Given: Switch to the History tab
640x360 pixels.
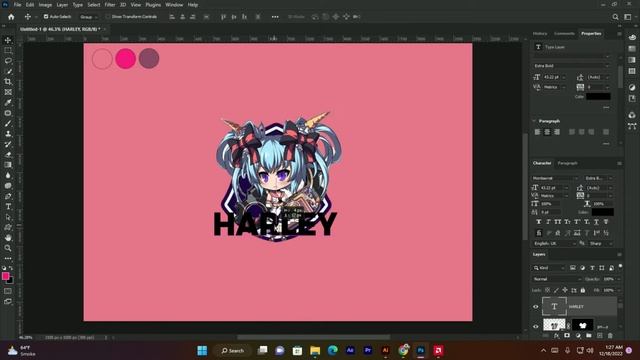Looking at the screenshot, I should pos(540,33).
